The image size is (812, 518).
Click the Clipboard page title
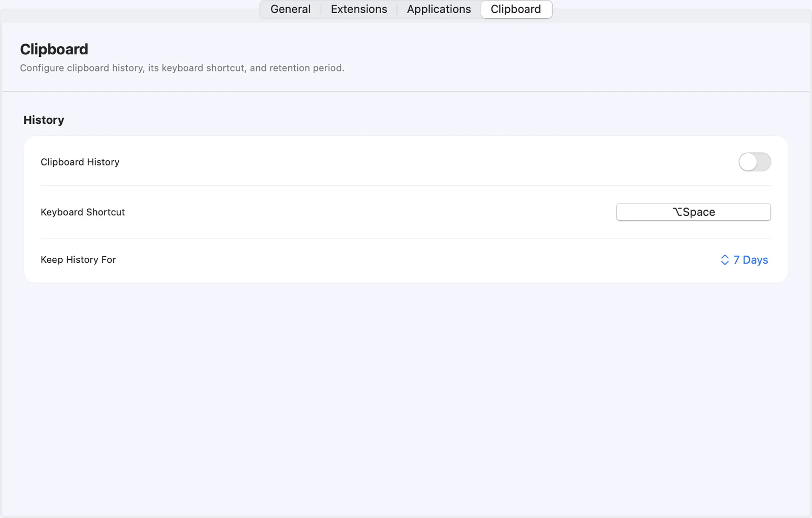(54, 49)
